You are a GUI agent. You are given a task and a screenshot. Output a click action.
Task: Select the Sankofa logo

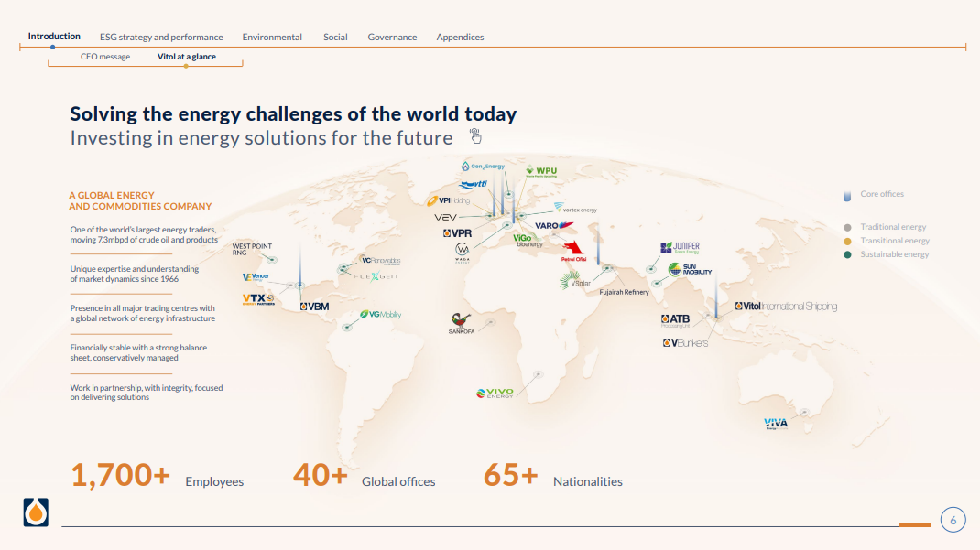point(462,323)
